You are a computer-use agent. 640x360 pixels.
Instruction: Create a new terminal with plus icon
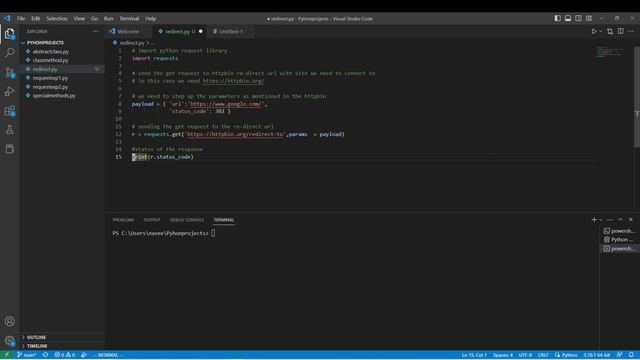tap(594, 220)
